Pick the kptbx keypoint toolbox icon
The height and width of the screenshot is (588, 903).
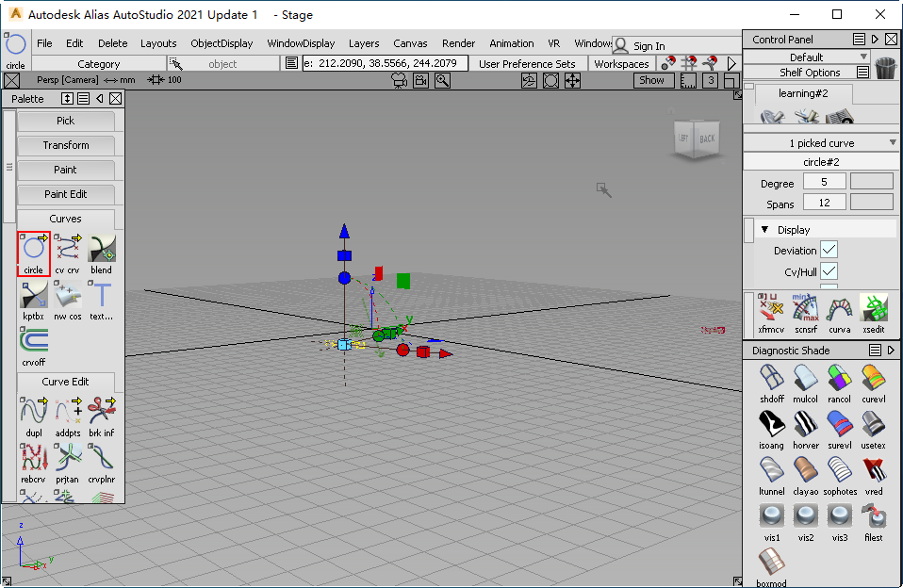33,300
